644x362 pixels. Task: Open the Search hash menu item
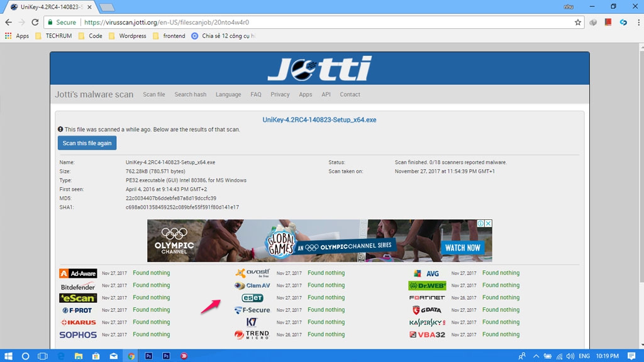(191, 94)
